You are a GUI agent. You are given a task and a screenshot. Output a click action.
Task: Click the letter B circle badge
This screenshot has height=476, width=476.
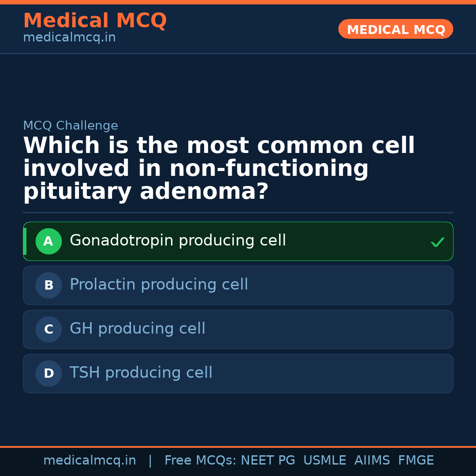click(48, 286)
